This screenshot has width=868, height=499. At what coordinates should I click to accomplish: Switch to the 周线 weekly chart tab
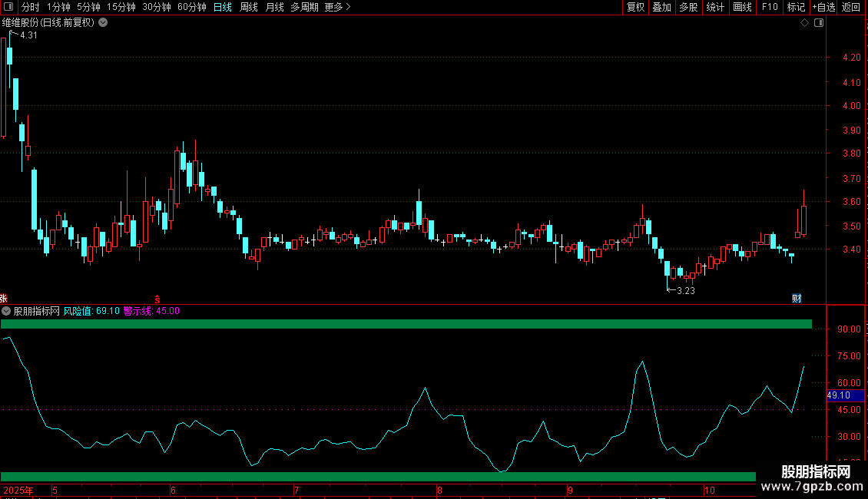pyautogui.click(x=249, y=7)
